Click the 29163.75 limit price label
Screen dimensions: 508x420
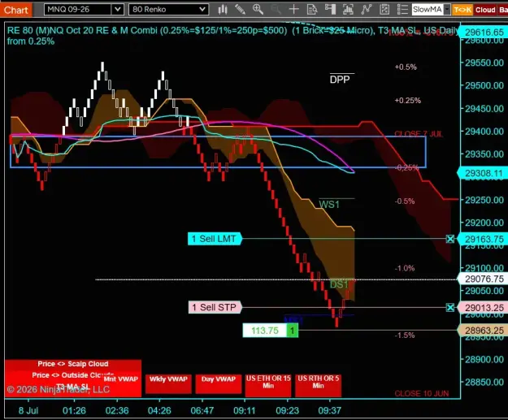click(x=484, y=240)
